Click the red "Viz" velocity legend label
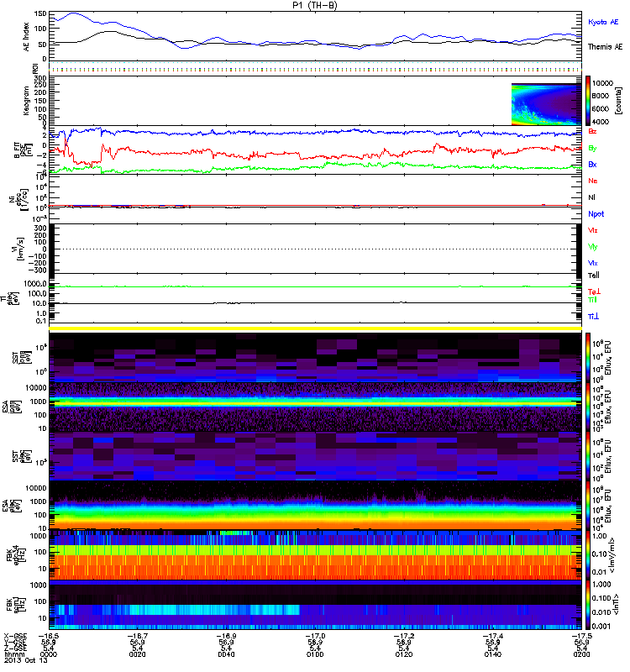The height and width of the screenshot is (672, 630). (593, 230)
